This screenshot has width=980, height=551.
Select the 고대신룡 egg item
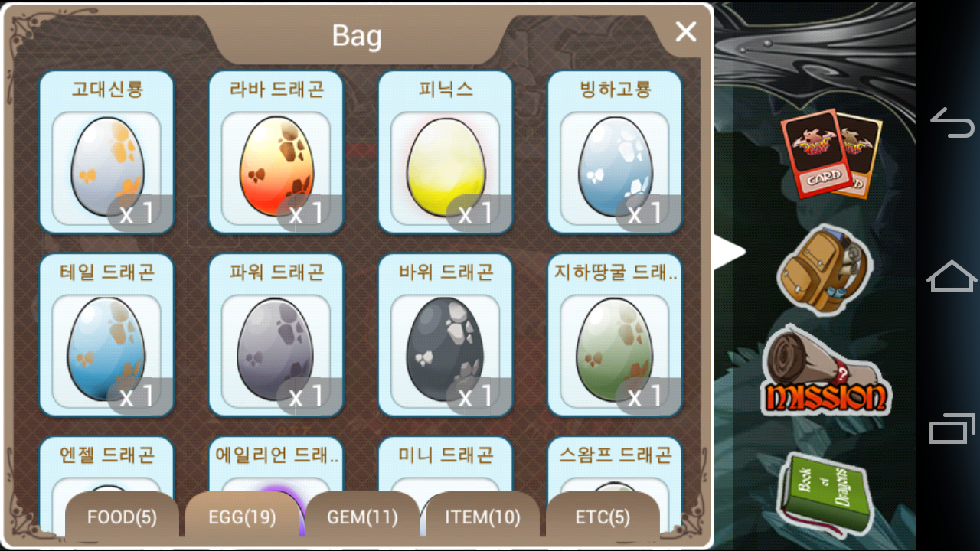tap(106, 152)
